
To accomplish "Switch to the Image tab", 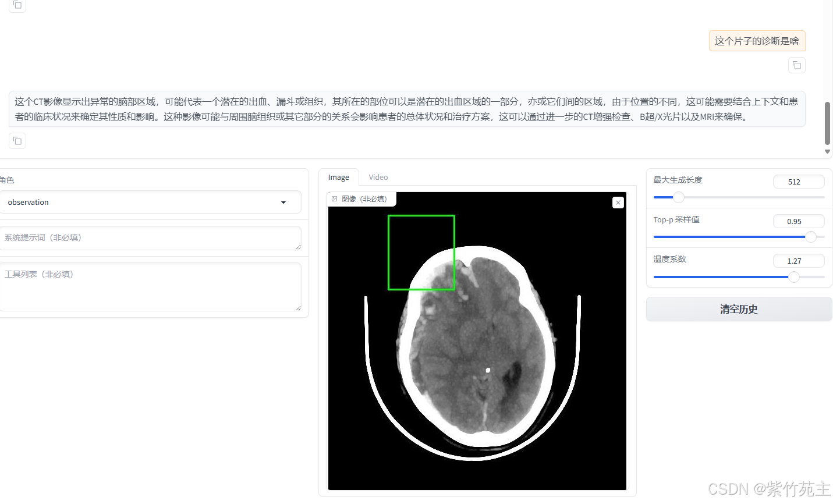I will pyautogui.click(x=339, y=178).
